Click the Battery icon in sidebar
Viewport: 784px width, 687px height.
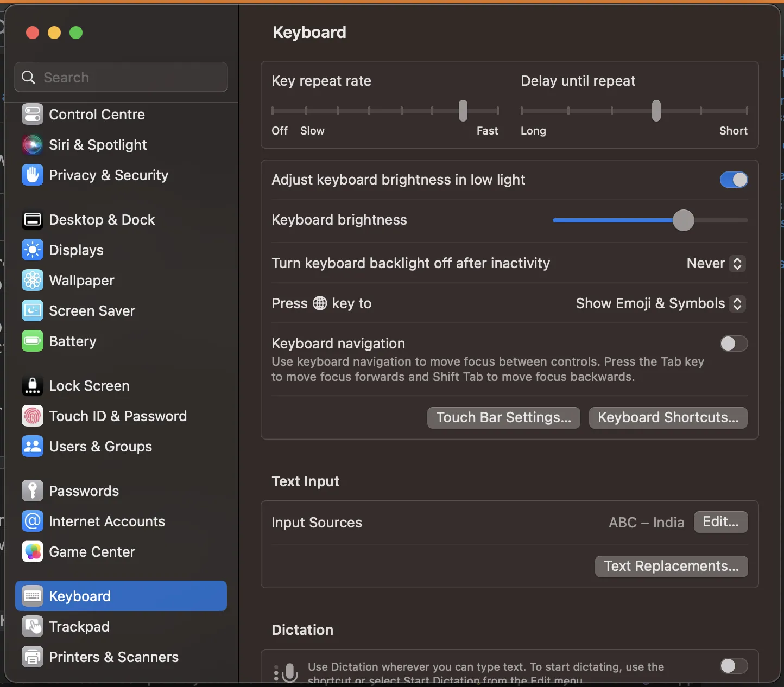tap(33, 341)
